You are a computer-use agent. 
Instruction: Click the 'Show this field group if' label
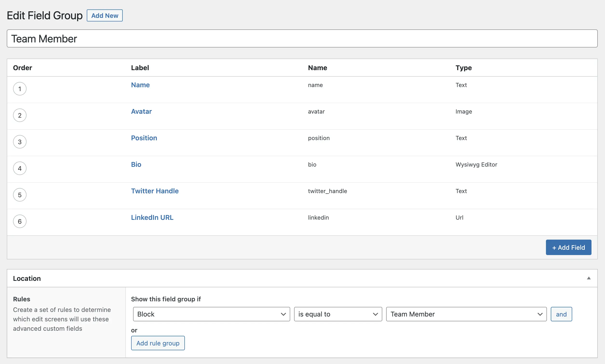[x=166, y=299]
